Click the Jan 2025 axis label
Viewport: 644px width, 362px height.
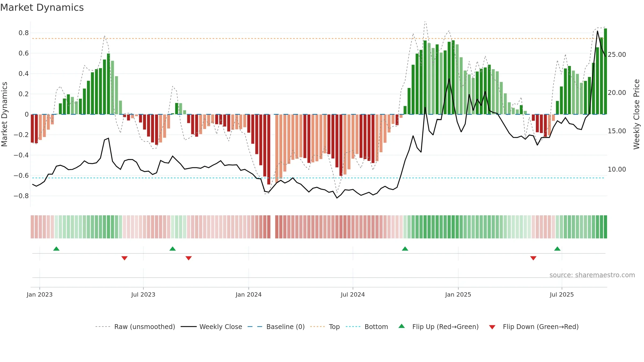click(x=458, y=294)
